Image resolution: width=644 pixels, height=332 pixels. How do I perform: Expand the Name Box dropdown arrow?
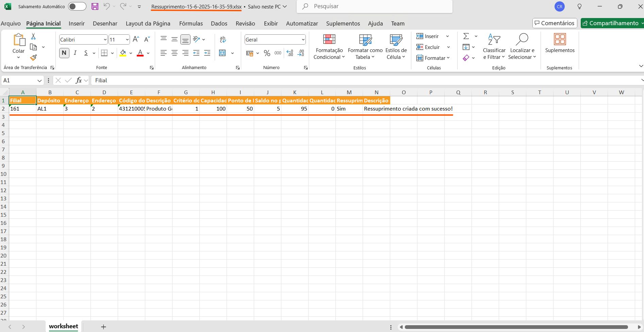point(39,81)
